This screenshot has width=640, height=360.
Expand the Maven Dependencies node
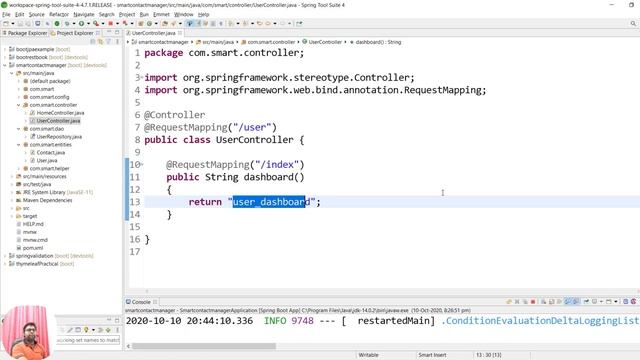12,200
